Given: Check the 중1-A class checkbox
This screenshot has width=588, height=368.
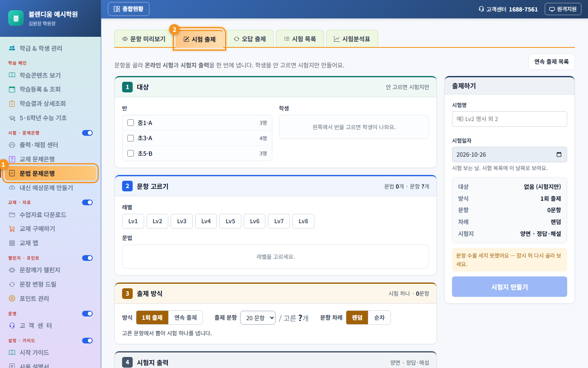Looking at the screenshot, I should pos(131,123).
